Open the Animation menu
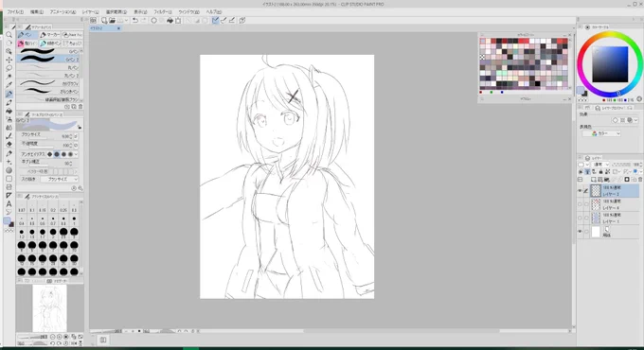This screenshot has width=644, height=350. (63, 12)
